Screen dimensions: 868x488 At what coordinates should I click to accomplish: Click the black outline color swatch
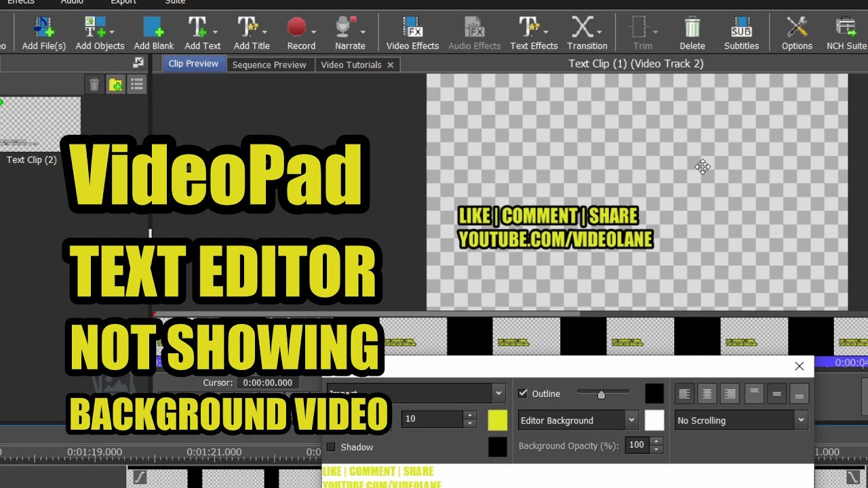[x=654, y=394]
